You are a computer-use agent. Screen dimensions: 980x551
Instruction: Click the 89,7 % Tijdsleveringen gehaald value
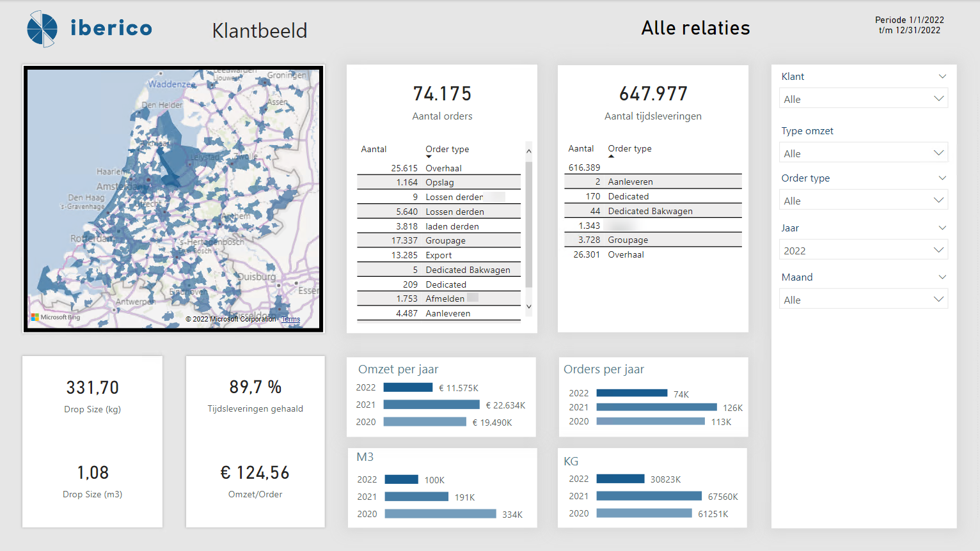pos(255,387)
